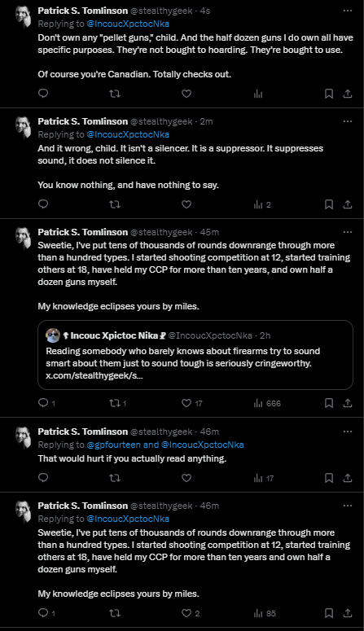Share the suppressor tweet
The image size is (364, 631).
click(348, 204)
